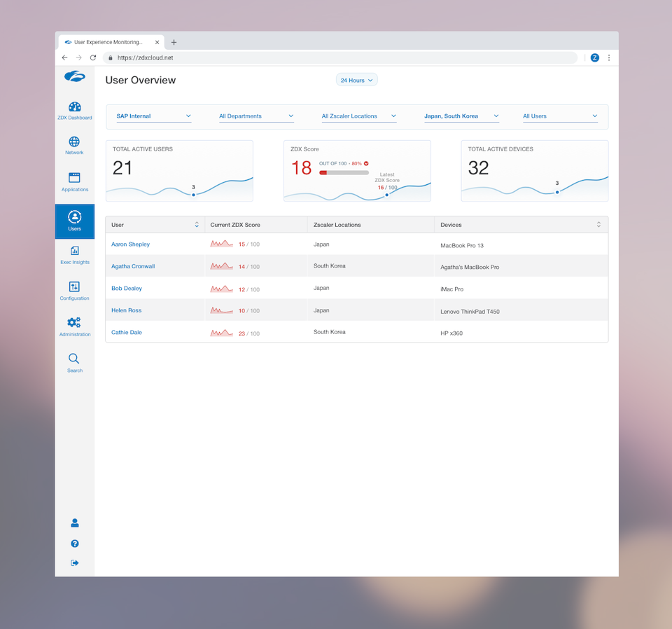Open the ZDX Dashboard gauge icon
The image size is (672, 629).
click(75, 106)
